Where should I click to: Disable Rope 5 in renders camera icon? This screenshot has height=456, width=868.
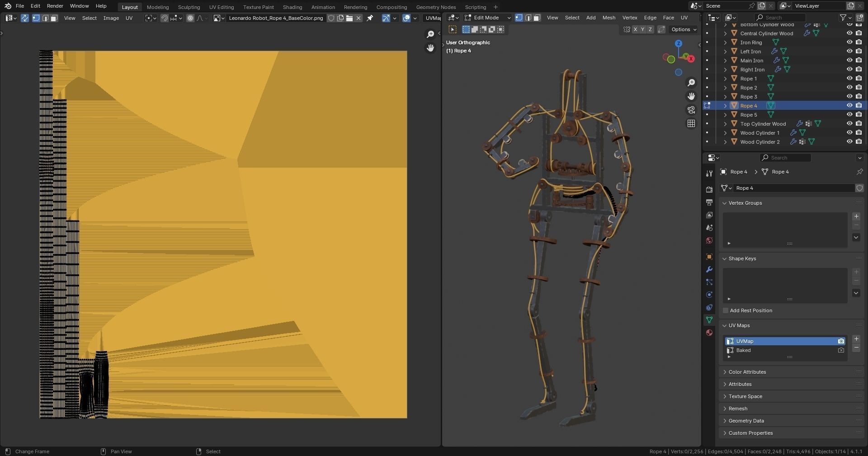coord(859,114)
